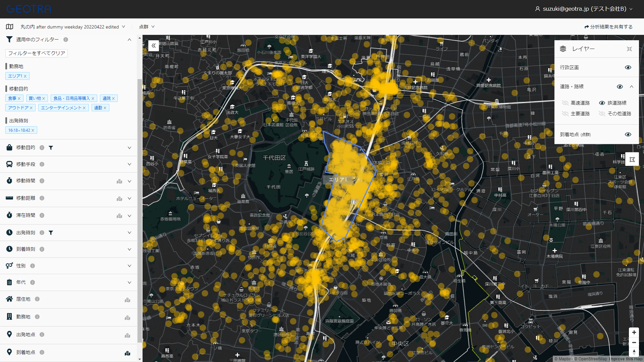This screenshot has height=362, width=644.
Task: Reset map bearing with compass button
Action: pyautogui.click(x=634, y=352)
